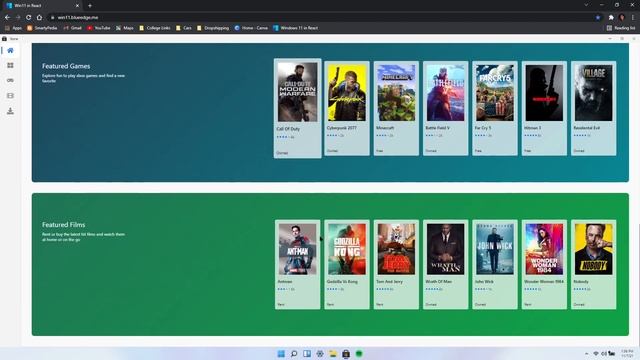Open Widgets from the taskbar
This screenshot has height=360, width=640.
tap(307, 353)
